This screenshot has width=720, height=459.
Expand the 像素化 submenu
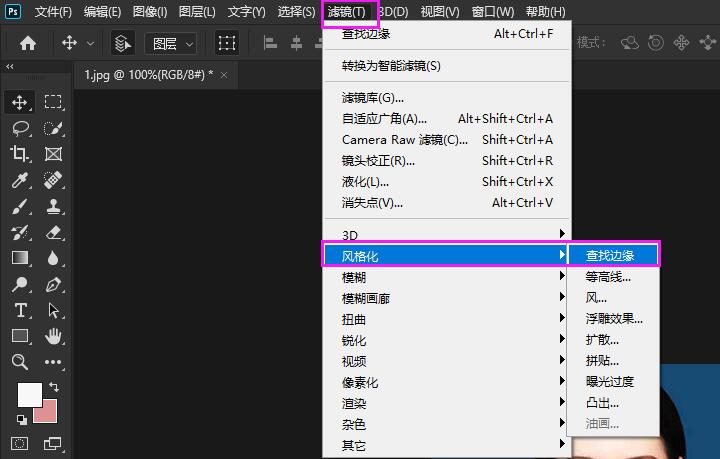click(x=446, y=382)
